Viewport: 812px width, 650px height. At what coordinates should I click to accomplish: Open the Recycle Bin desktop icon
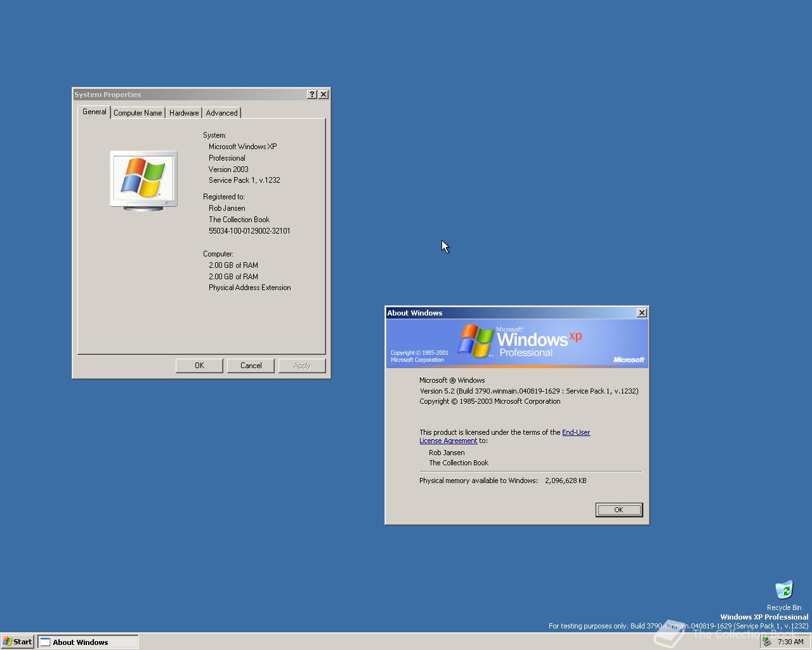[784, 595]
